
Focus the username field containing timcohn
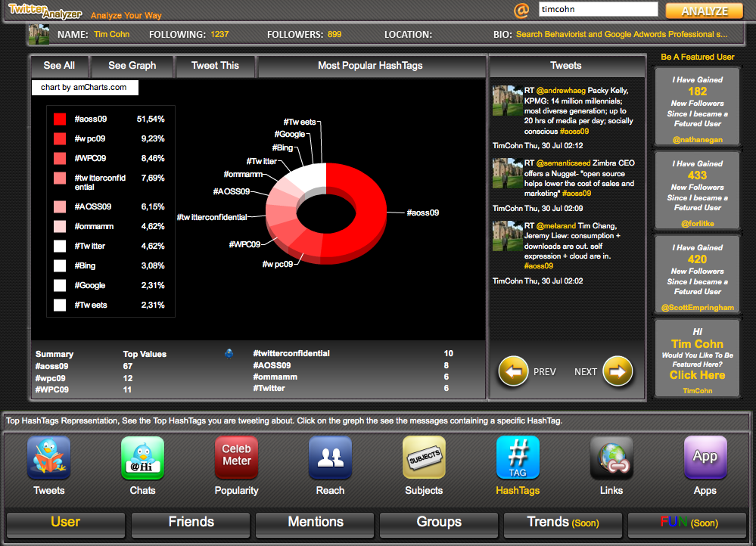coord(598,10)
